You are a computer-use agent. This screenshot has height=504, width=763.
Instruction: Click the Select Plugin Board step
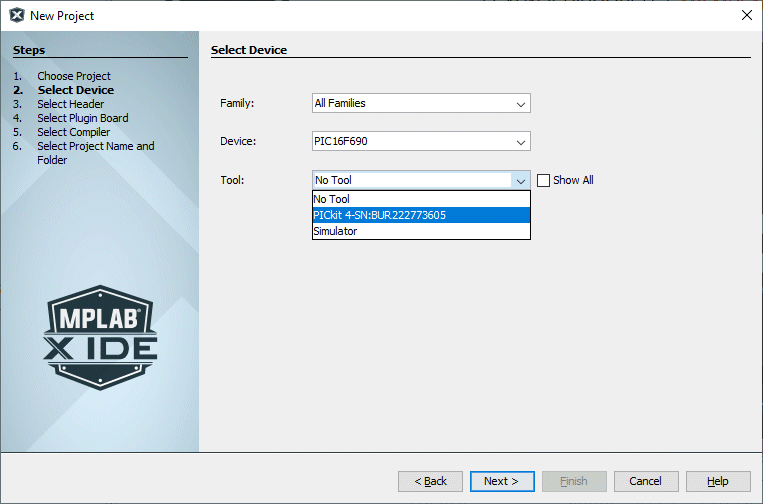coord(83,118)
